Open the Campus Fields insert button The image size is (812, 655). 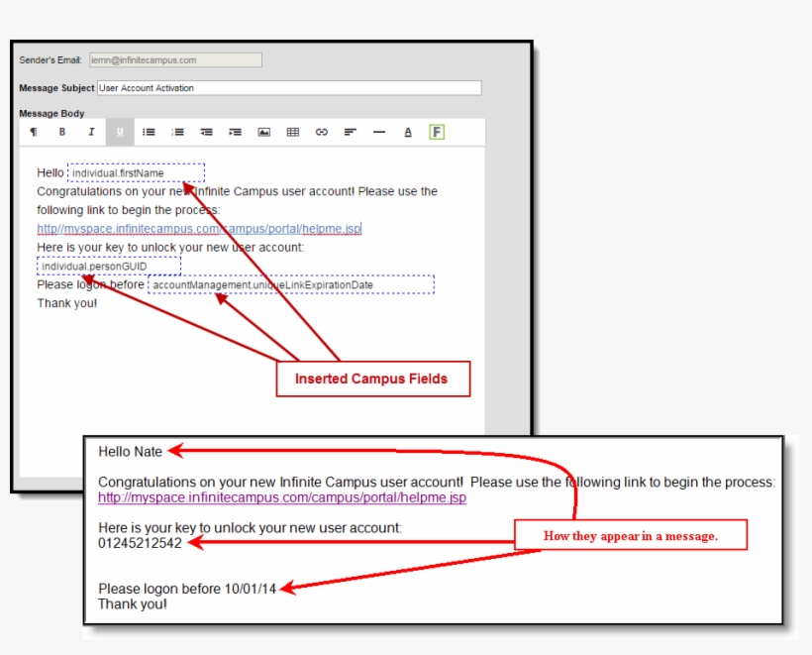[437, 132]
